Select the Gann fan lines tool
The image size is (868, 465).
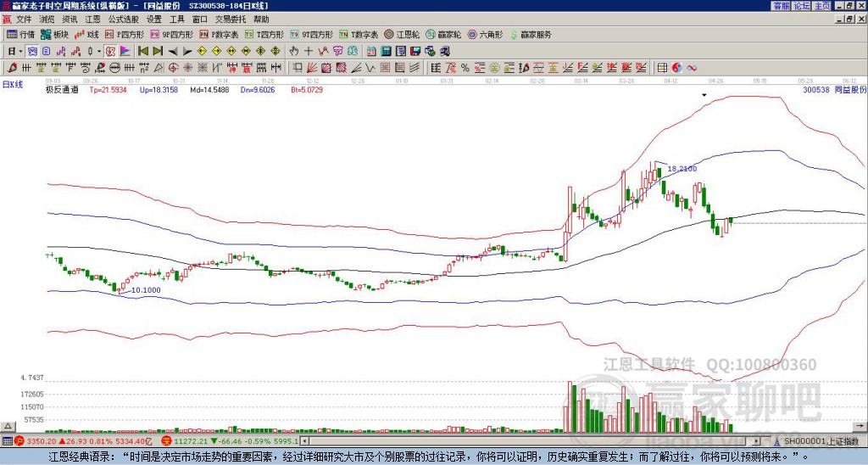point(312,68)
